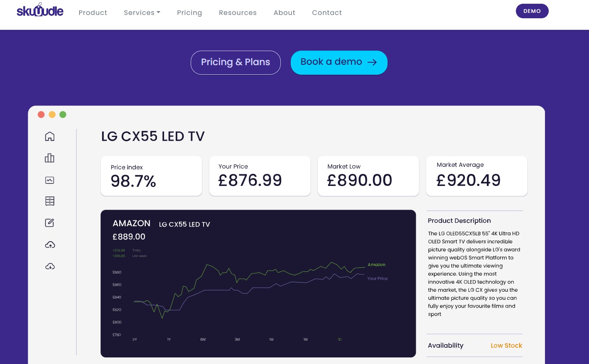Click the green window dot on the mockup
The height and width of the screenshot is (364, 589).
pos(63,115)
